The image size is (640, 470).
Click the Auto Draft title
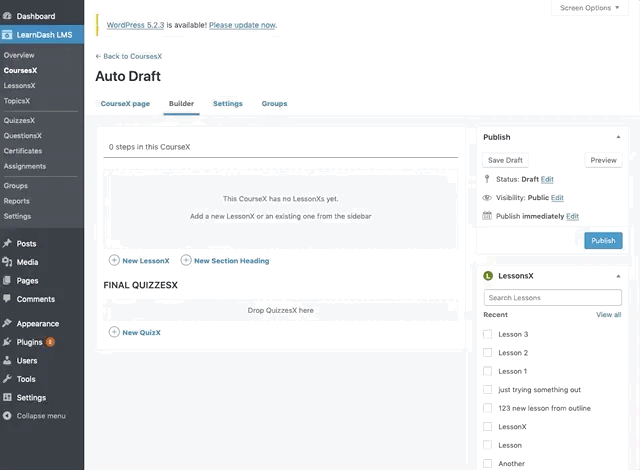coord(128,76)
